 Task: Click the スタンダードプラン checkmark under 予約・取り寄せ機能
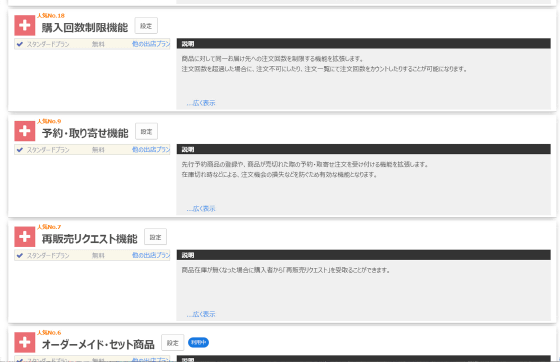20,150
